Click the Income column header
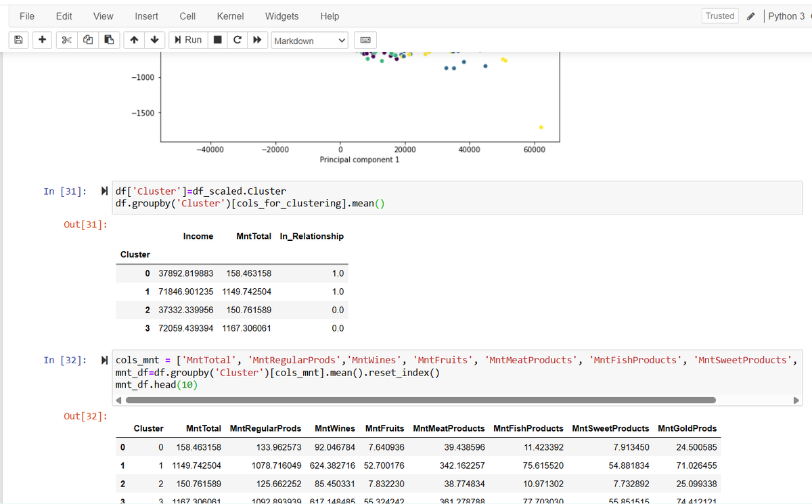This screenshot has height=504, width=812. point(198,236)
